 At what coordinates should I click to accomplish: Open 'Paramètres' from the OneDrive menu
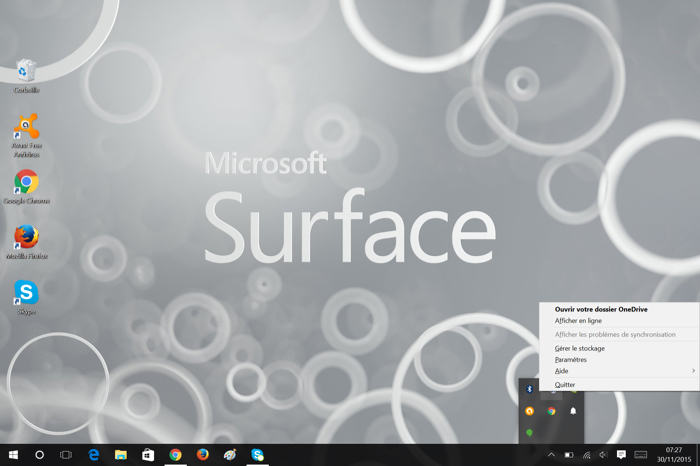(x=571, y=359)
